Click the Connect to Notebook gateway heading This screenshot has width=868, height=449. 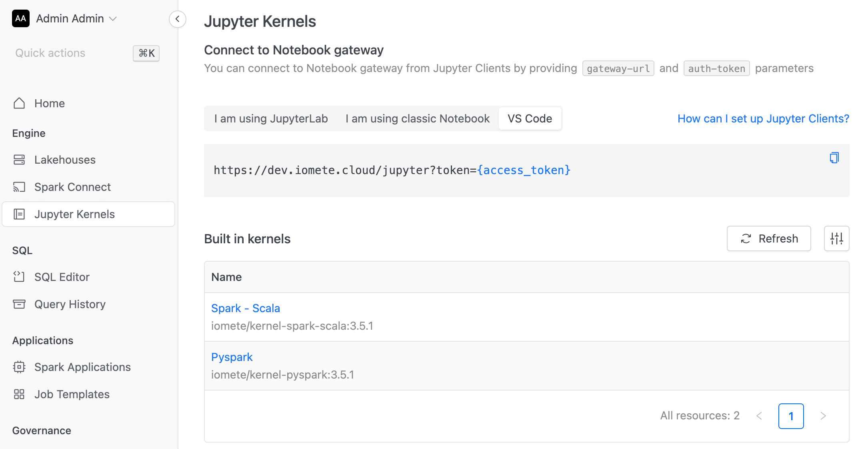click(x=294, y=50)
